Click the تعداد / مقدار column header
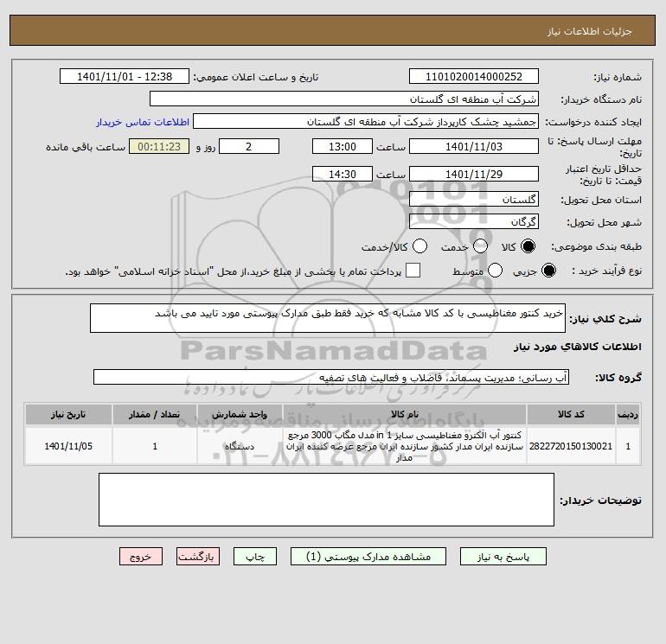666x644 pixels. click(x=155, y=414)
